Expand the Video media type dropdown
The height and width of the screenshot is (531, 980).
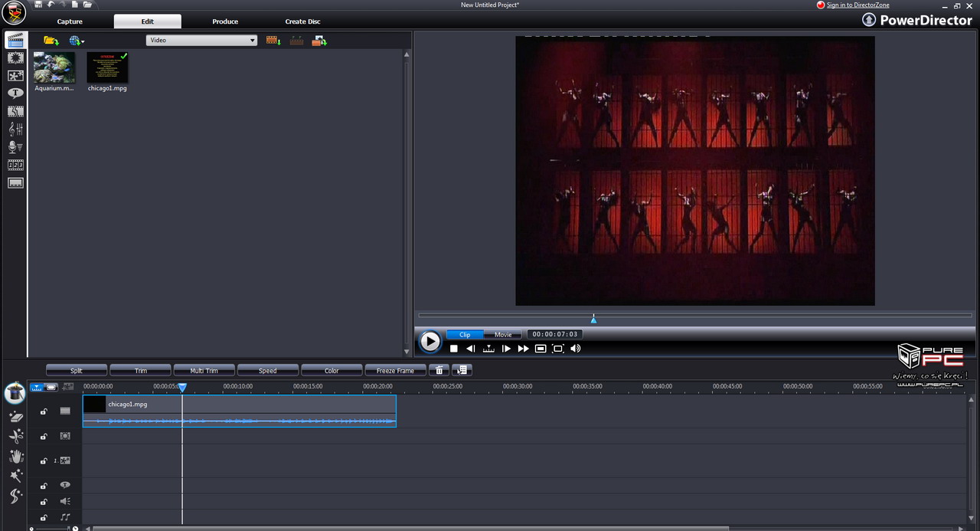[x=201, y=40]
